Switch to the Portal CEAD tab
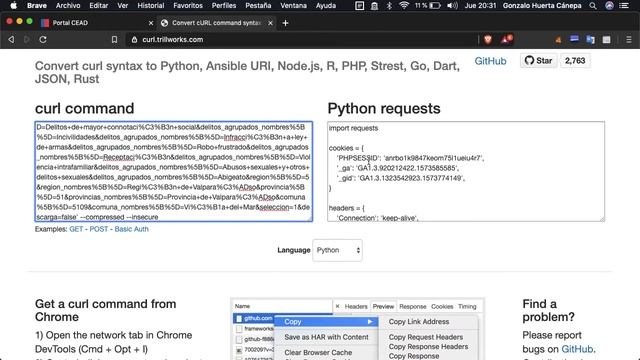Screen dimensions: 640x360 (97, 23)
